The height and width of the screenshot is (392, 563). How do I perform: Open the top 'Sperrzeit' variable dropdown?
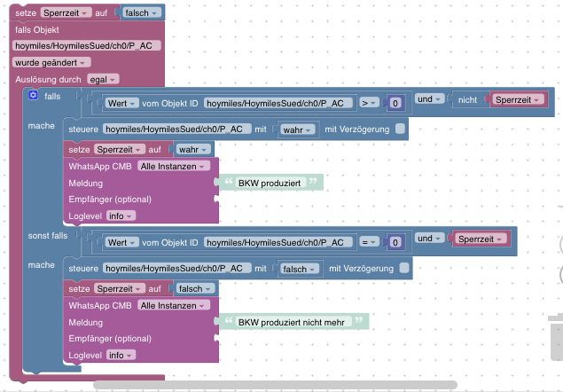point(66,13)
